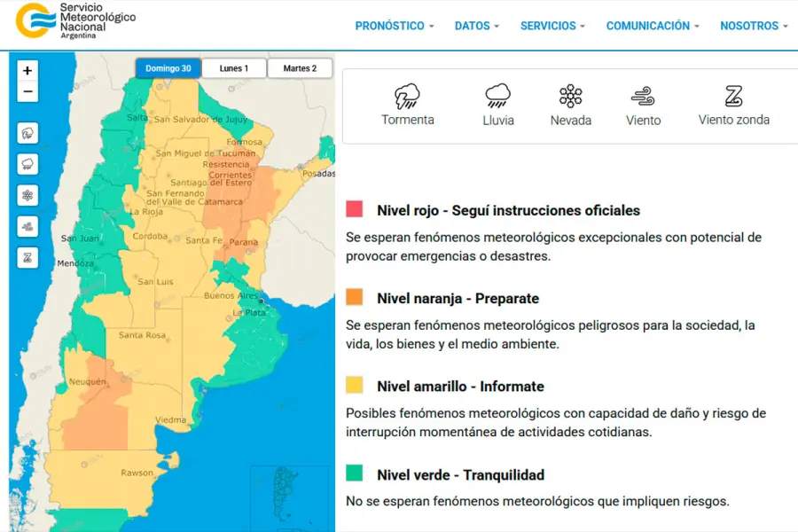Expand the Servicios dropdown menu
The image size is (798, 532).
pos(552,27)
